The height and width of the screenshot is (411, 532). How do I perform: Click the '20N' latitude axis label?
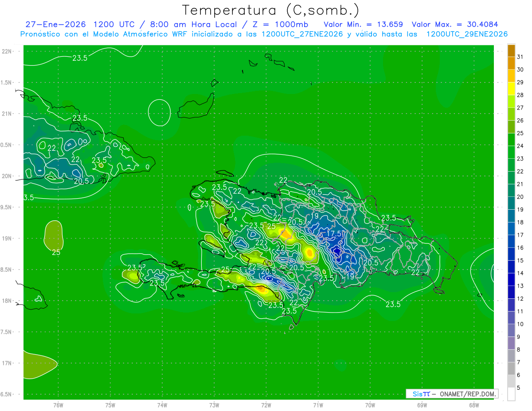point(7,176)
